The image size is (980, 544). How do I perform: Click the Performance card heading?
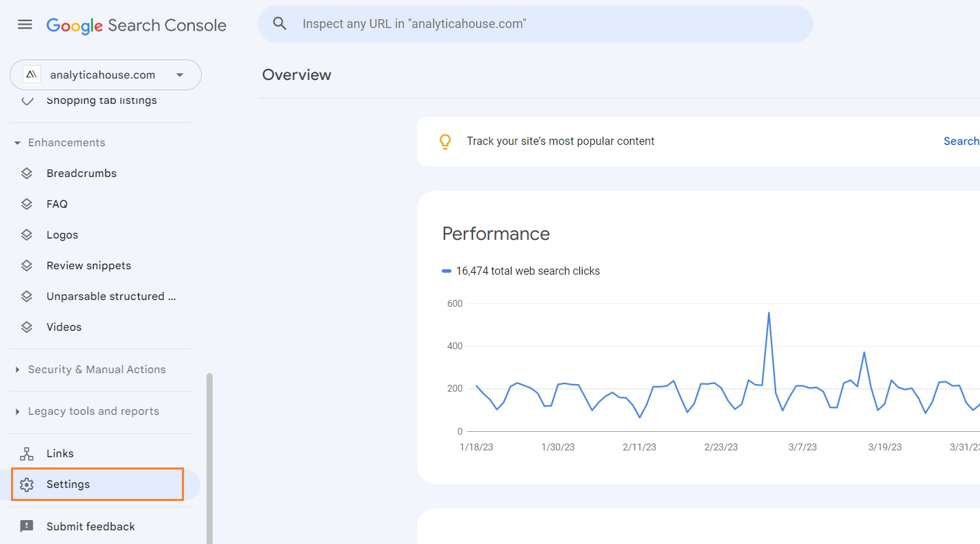pos(496,234)
